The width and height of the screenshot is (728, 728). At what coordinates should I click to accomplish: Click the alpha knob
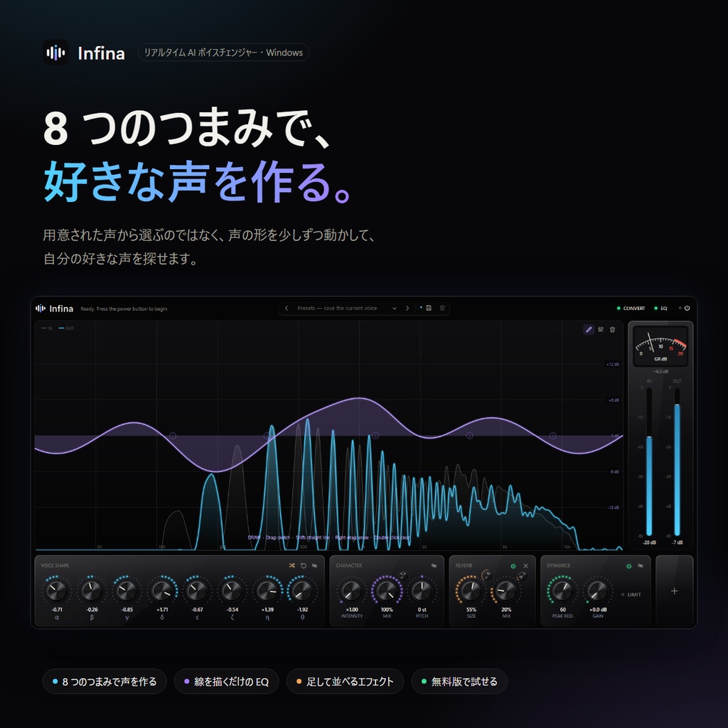pyautogui.click(x=57, y=591)
